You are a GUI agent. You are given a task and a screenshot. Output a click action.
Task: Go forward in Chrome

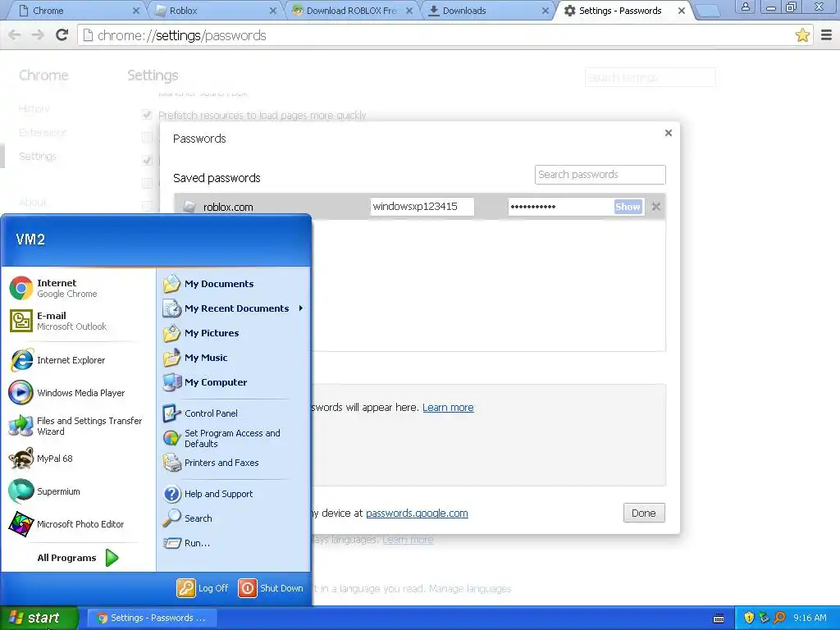coord(38,35)
